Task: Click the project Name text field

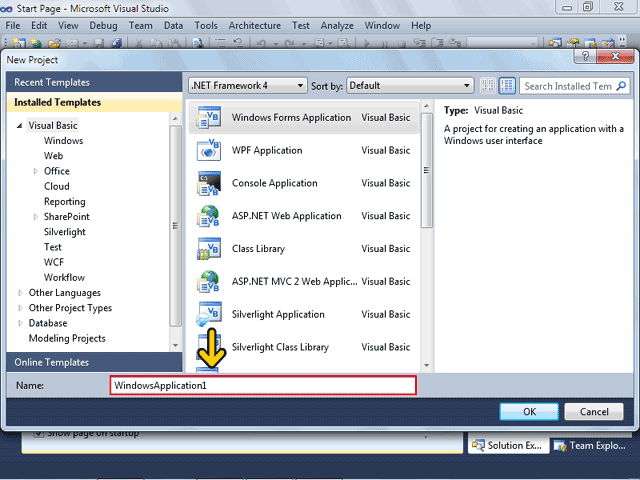Action: [x=262, y=385]
